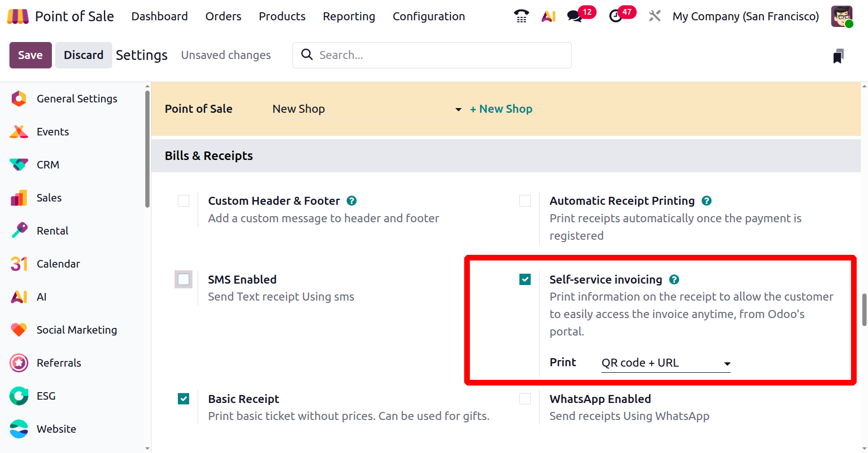
Task: Open the Configuration menu
Action: click(428, 17)
